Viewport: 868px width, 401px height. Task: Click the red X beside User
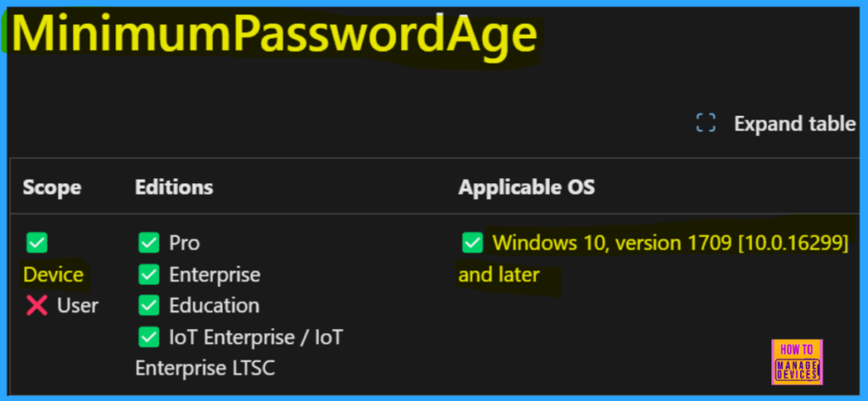click(x=36, y=305)
